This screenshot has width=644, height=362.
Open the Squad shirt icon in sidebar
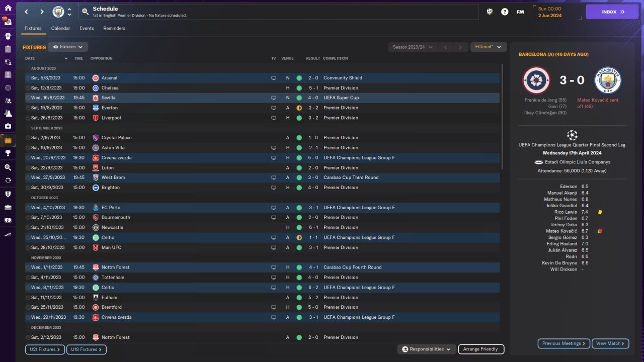tap(8, 36)
